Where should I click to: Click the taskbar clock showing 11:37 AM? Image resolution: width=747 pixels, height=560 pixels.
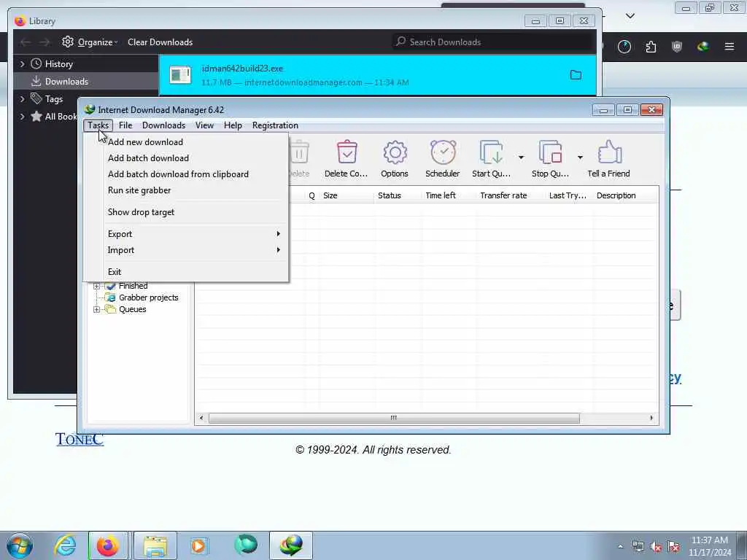click(709, 546)
